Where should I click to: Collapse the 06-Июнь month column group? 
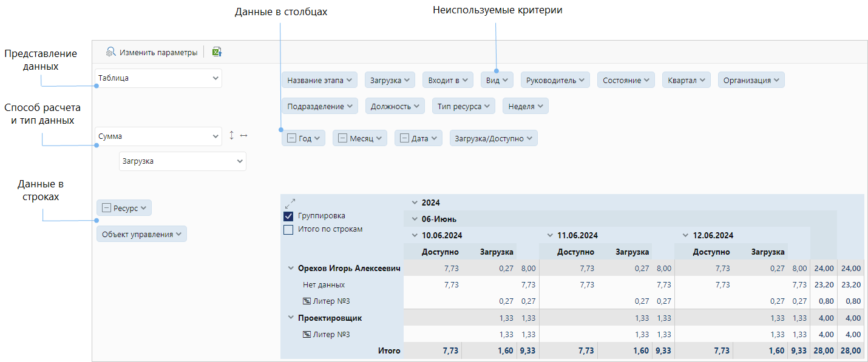415,219
